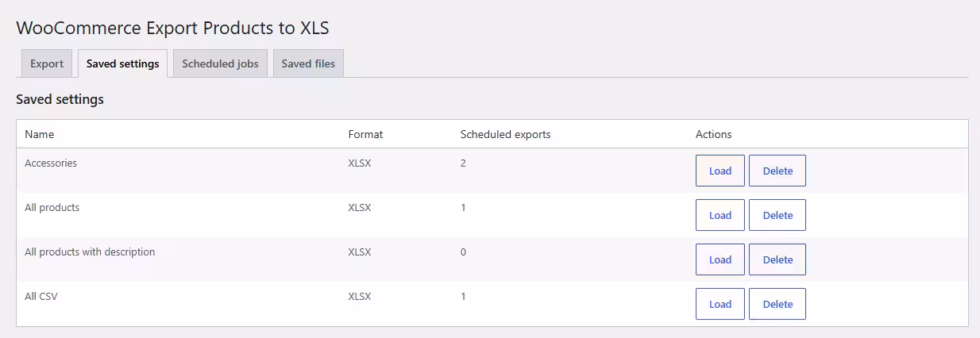980x338 pixels.
Task: Load the Accessories saved setting
Action: [720, 171]
